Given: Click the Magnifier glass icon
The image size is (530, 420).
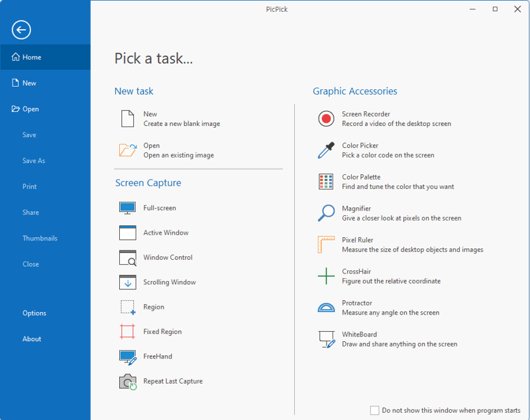Looking at the screenshot, I should click(326, 213).
